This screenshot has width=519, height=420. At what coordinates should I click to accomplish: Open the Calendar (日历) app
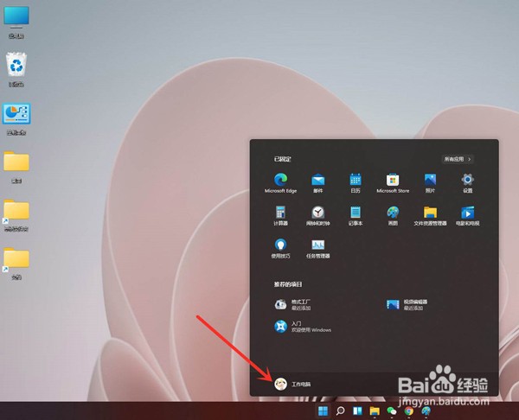(356, 183)
